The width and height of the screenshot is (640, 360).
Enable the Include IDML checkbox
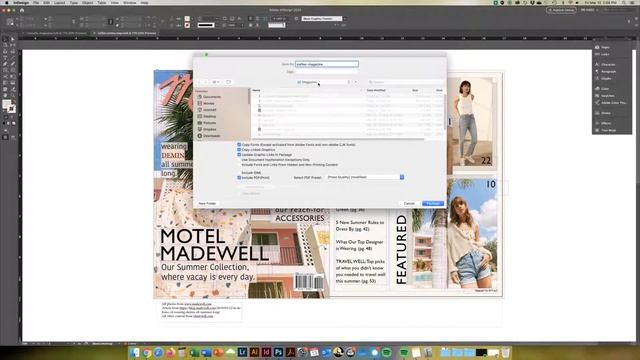click(x=239, y=173)
